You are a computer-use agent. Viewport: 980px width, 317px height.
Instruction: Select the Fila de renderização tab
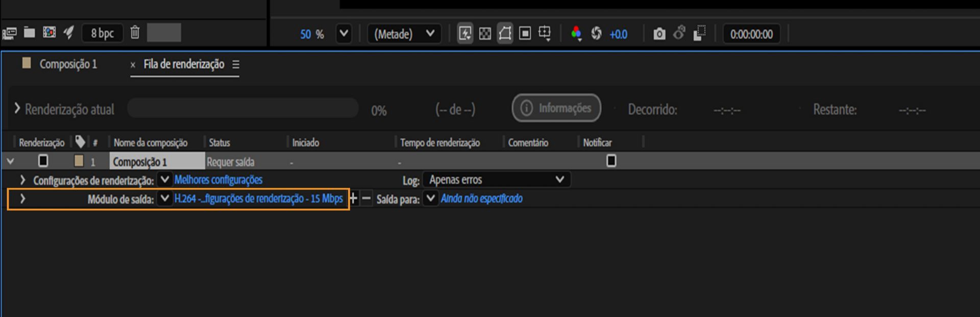tap(184, 64)
